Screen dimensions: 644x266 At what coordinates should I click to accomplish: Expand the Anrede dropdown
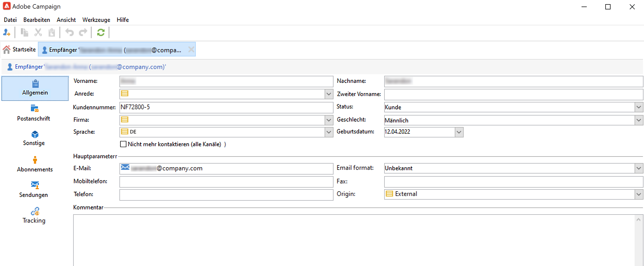[x=329, y=94]
